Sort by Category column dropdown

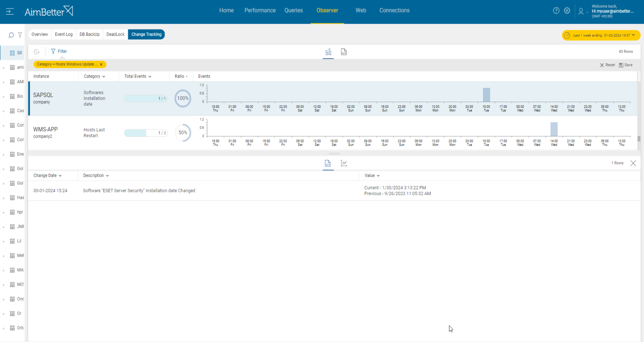coord(95,76)
